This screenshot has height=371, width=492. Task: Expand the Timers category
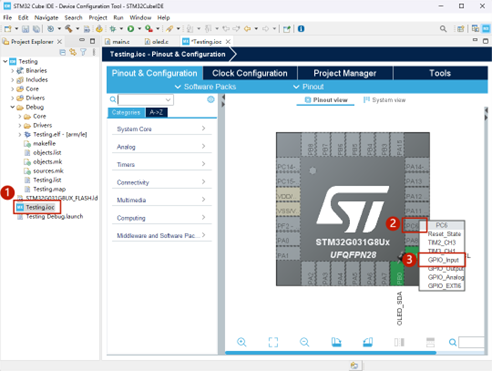tap(162, 164)
